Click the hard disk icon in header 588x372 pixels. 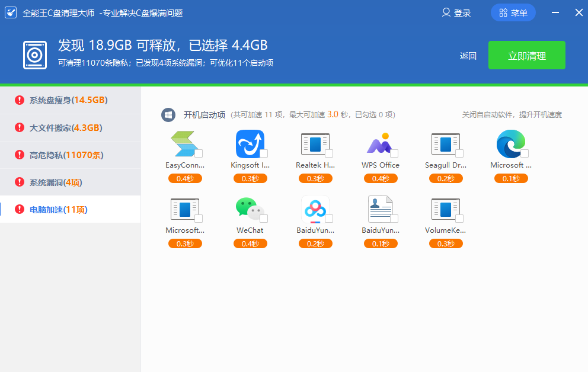[35, 55]
